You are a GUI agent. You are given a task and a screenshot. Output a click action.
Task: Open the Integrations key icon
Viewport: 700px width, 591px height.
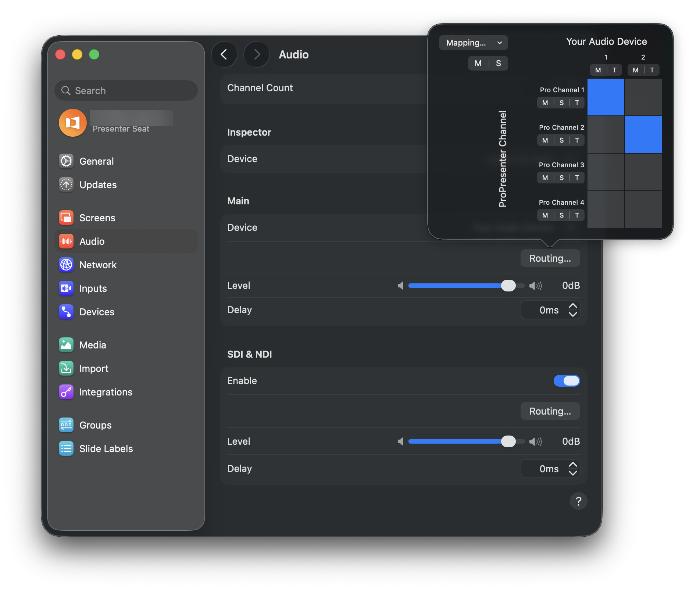click(66, 392)
